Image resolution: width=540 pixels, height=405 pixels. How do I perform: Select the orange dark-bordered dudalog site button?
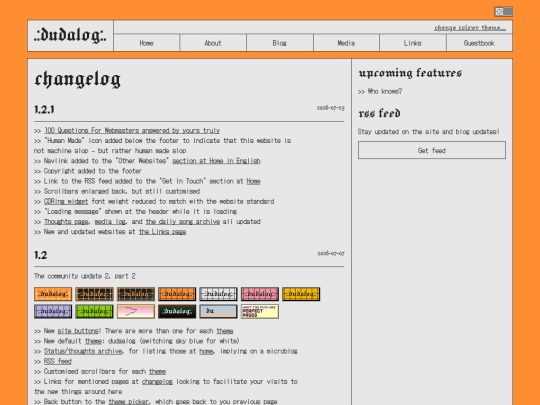[177, 294]
